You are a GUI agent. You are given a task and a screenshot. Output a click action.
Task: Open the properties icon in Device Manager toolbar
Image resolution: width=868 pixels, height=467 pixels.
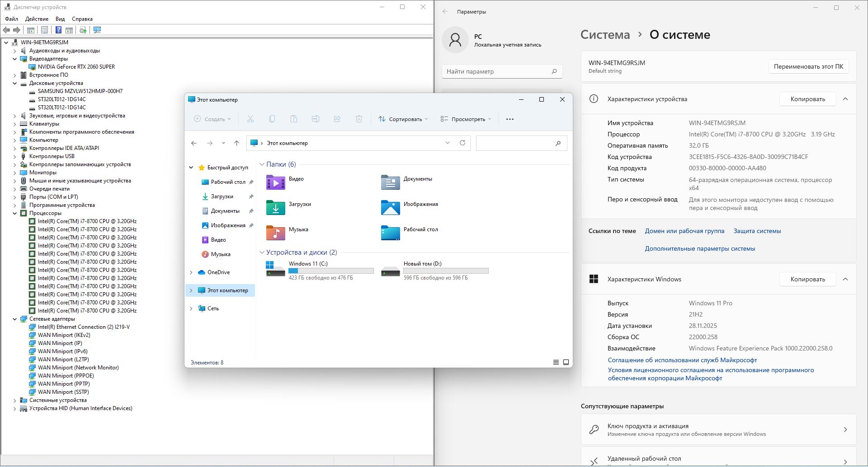pos(44,30)
